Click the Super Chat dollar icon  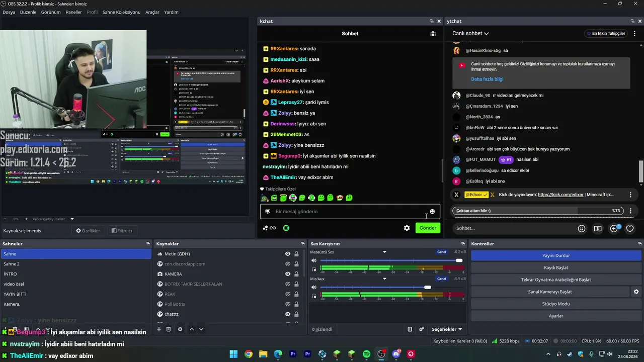[x=598, y=228]
